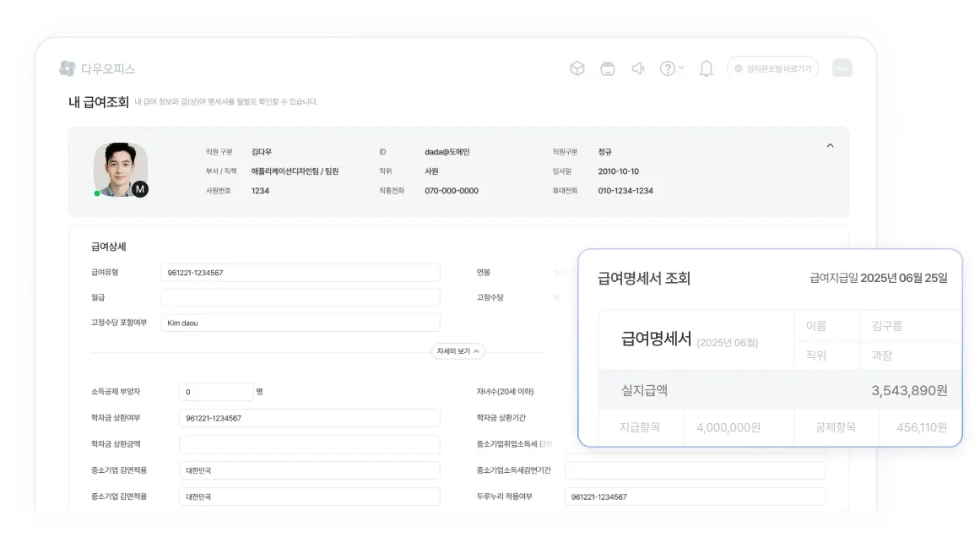Click the M badge on the profile photo
Screen dimensions: 980x543
tap(140, 188)
